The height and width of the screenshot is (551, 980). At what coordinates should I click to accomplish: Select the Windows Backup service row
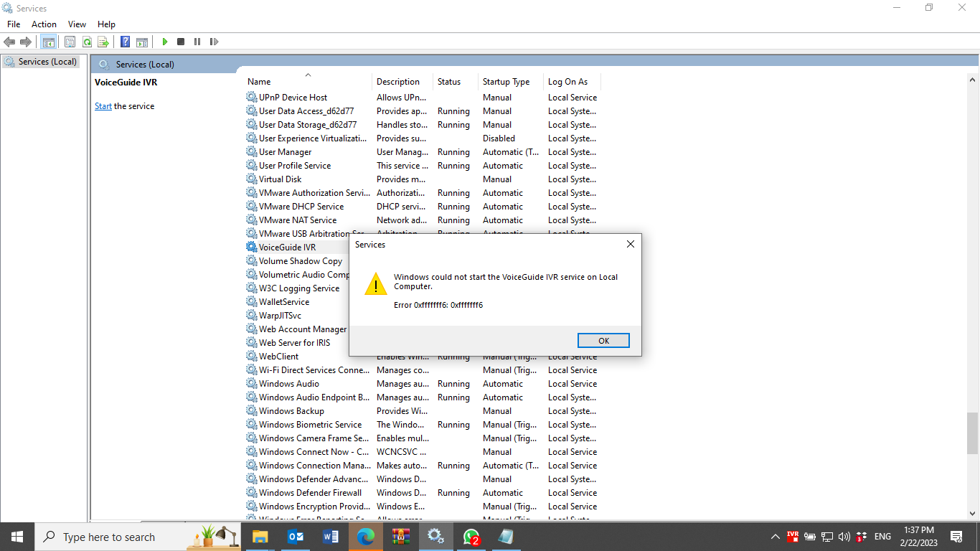pyautogui.click(x=423, y=411)
